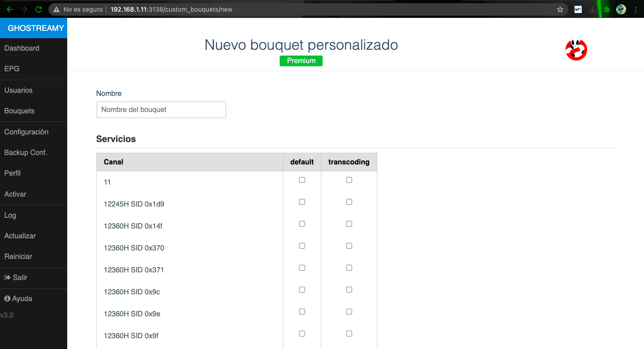
Task: Go to Bouquets in the sidebar
Action: click(19, 111)
